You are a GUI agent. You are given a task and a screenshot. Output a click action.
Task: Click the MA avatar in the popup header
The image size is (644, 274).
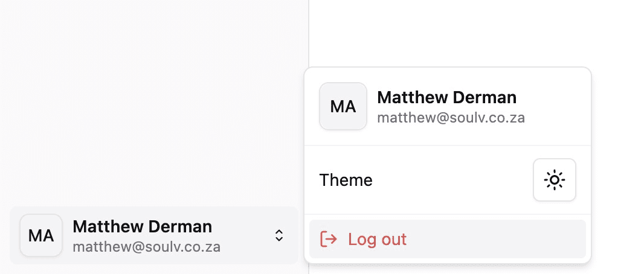[343, 106]
